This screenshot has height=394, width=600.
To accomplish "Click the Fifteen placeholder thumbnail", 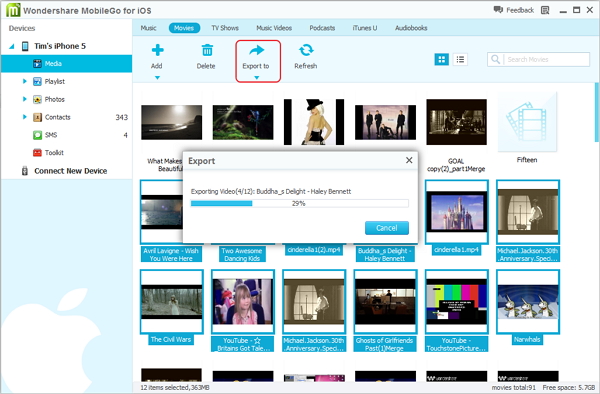I will pos(527,122).
